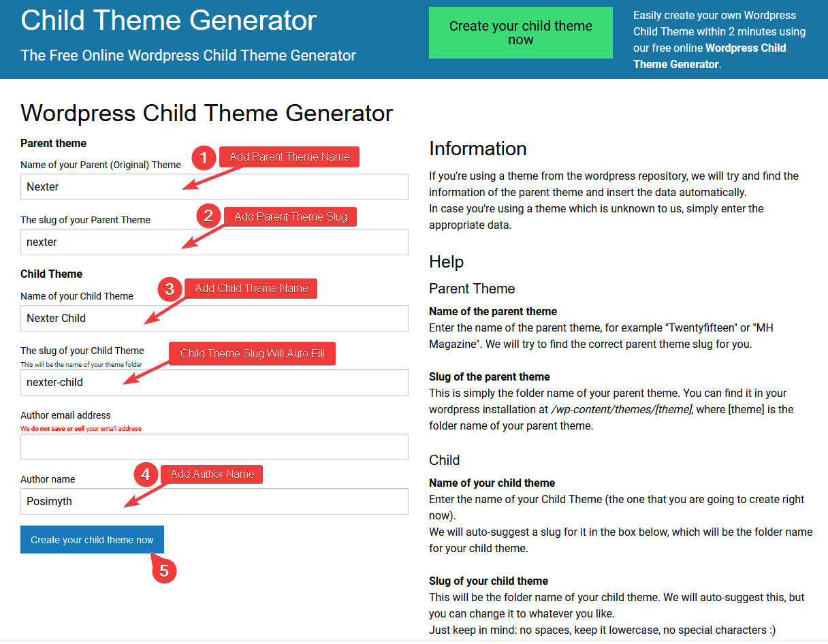
Task: Click the numbered badge 4 marker
Action: (x=146, y=474)
